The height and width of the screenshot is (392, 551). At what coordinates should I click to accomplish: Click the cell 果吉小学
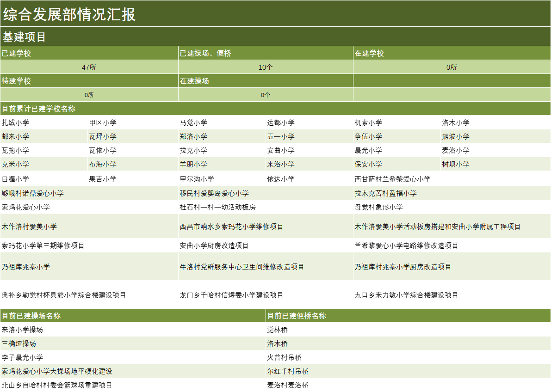133,179
